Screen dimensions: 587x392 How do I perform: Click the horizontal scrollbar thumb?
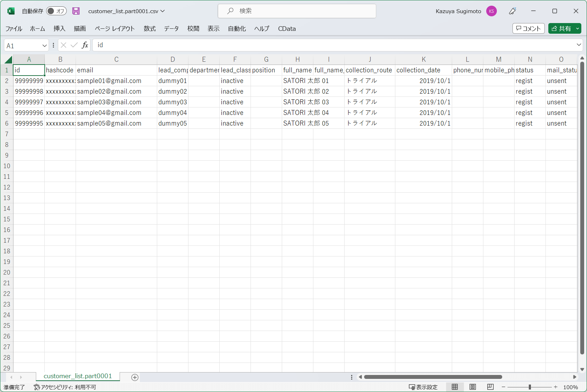pos(433,377)
